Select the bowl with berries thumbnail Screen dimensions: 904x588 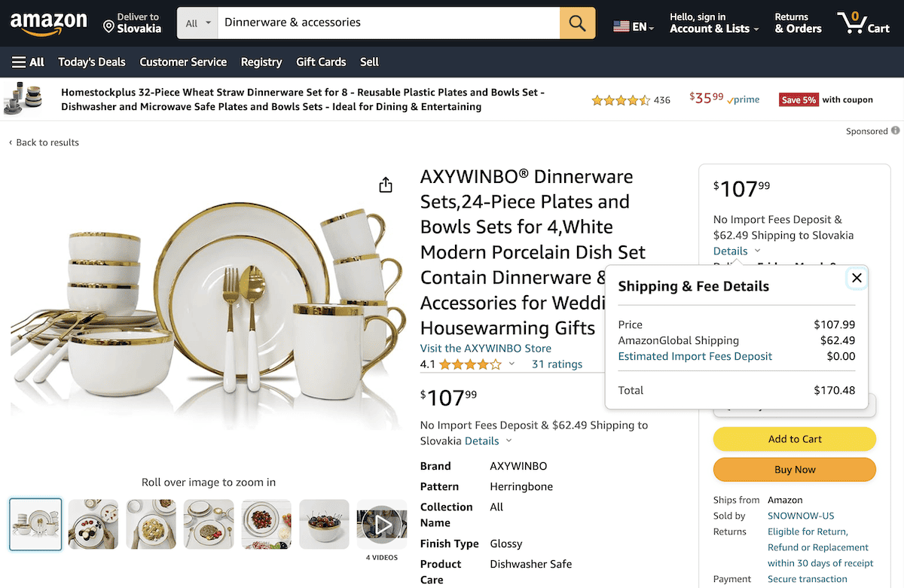(x=324, y=524)
